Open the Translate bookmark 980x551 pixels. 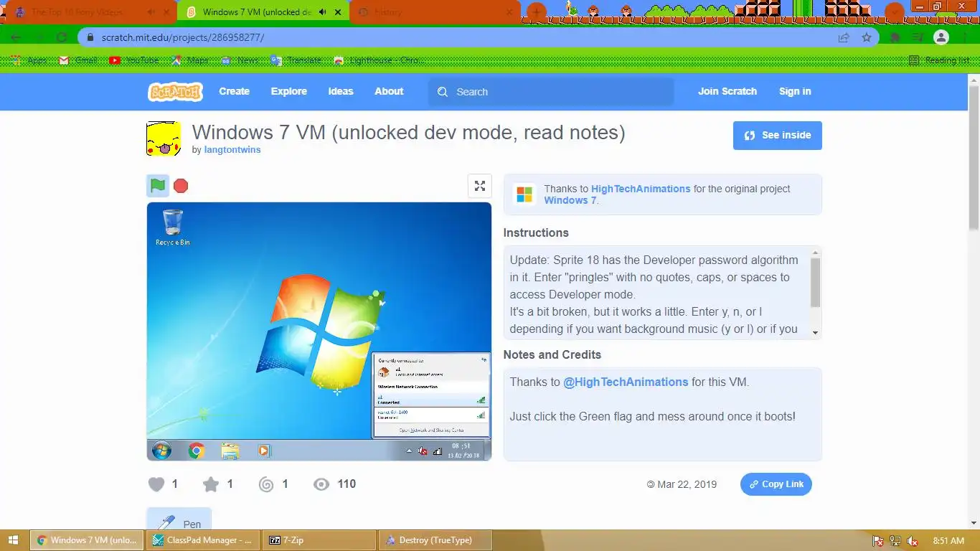coord(296,60)
